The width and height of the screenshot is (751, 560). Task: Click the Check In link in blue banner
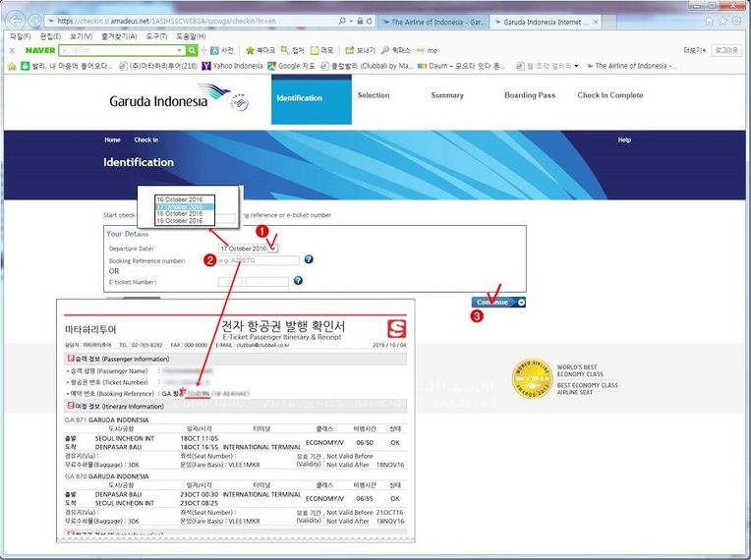tap(146, 140)
